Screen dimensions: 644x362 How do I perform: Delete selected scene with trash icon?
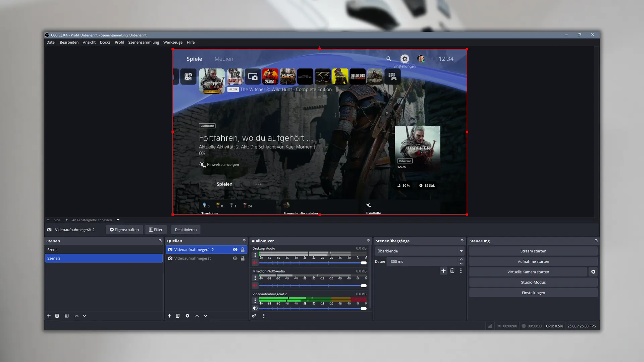[x=57, y=316]
